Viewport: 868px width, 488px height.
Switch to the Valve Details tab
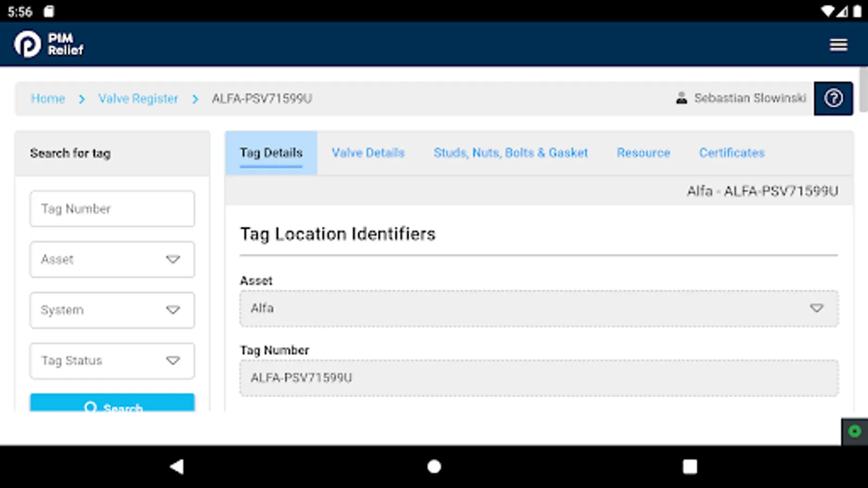[x=368, y=152]
